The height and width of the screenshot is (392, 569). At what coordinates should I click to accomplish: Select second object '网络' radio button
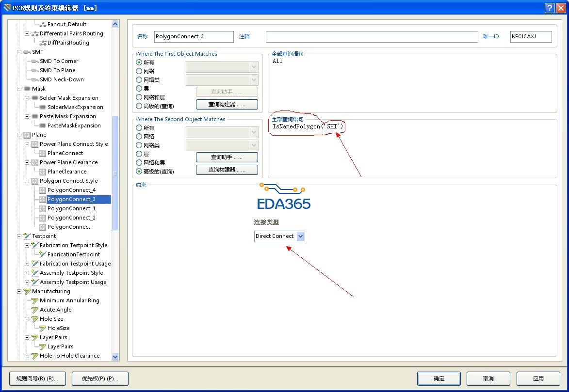[139, 136]
